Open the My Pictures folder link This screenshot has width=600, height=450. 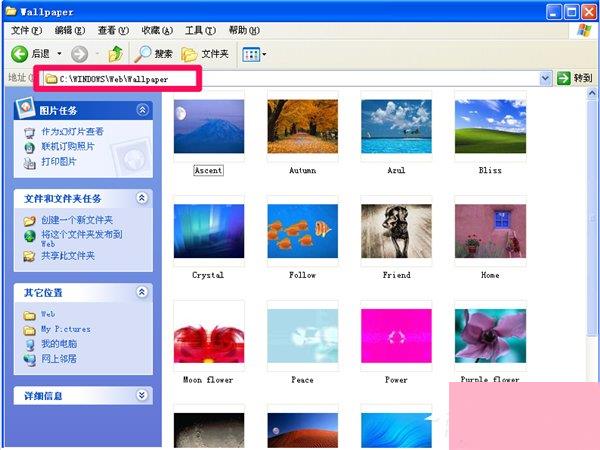click(x=66, y=329)
